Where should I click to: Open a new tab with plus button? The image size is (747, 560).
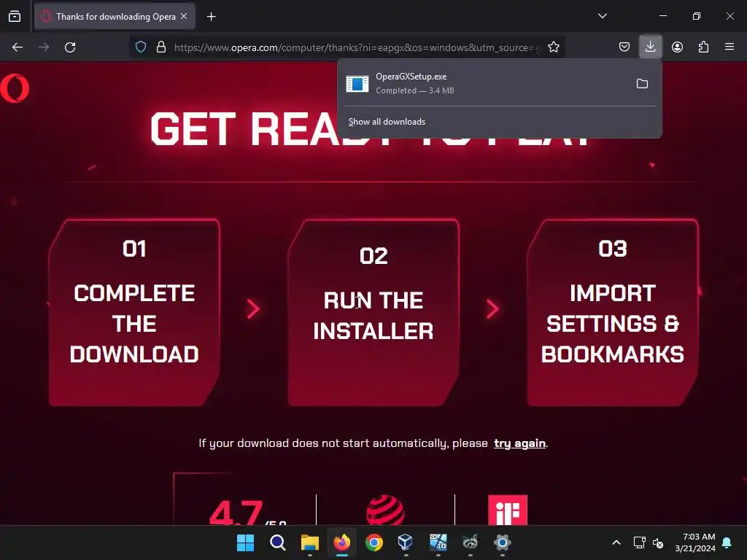point(211,17)
